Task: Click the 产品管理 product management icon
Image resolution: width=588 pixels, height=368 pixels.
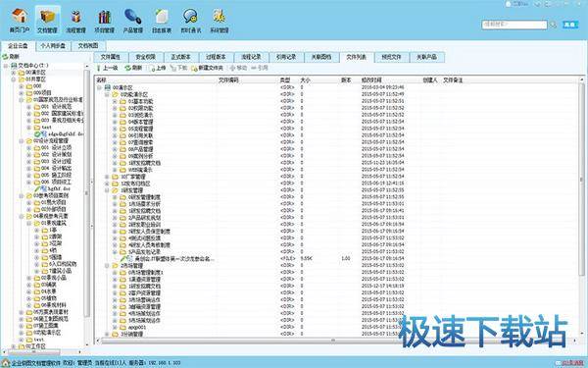Action: click(x=132, y=21)
